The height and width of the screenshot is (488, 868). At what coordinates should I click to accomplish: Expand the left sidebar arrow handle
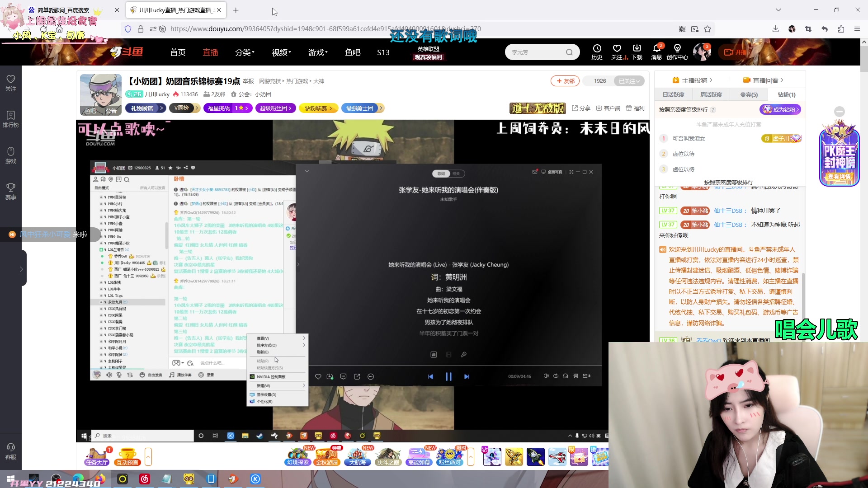tap(21, 269)
